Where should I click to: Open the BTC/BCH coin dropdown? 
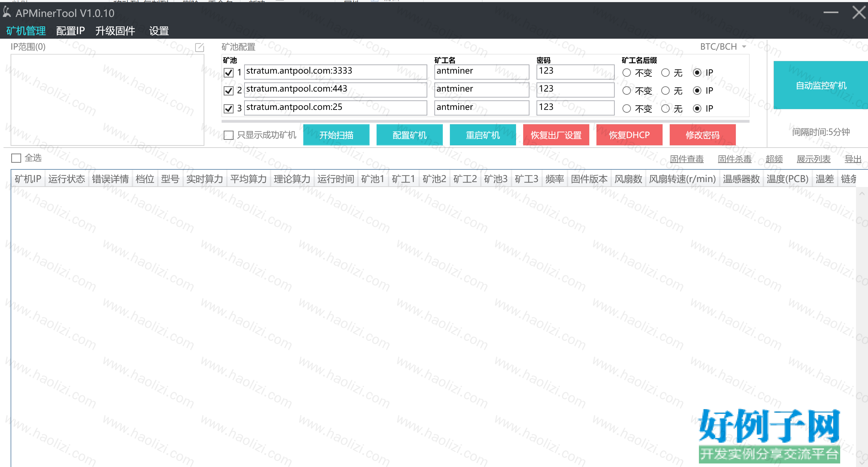coord(723,47)
